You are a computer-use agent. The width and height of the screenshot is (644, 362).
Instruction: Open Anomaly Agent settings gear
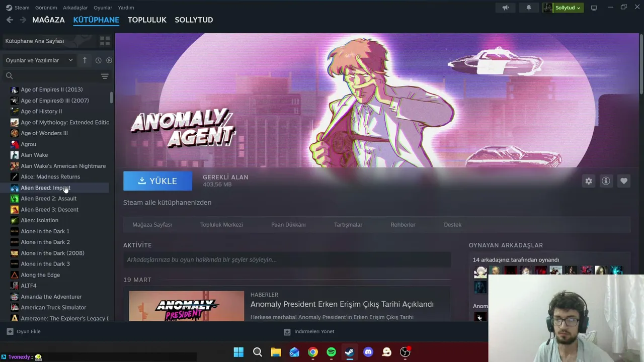point(589,181)
